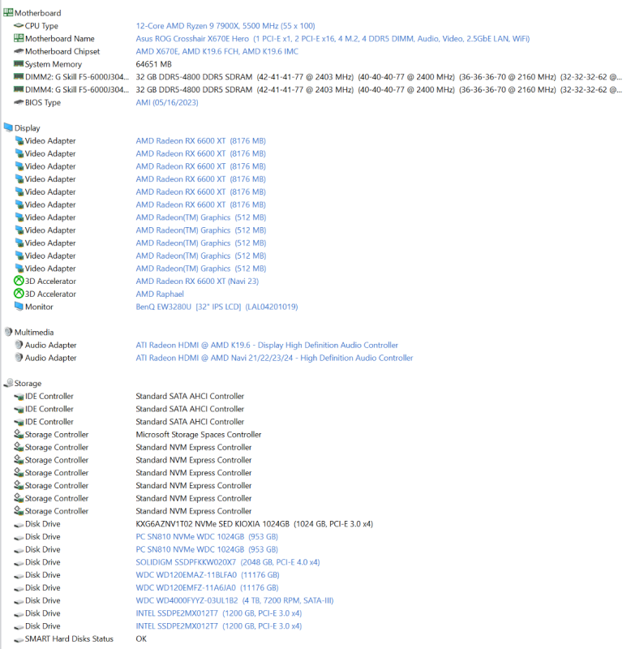Open ATI Radeon HDMI @ AMD Navi 21/22/23/24 link
The width and height of the screenshot is (644, 649).
pos(274,358)
